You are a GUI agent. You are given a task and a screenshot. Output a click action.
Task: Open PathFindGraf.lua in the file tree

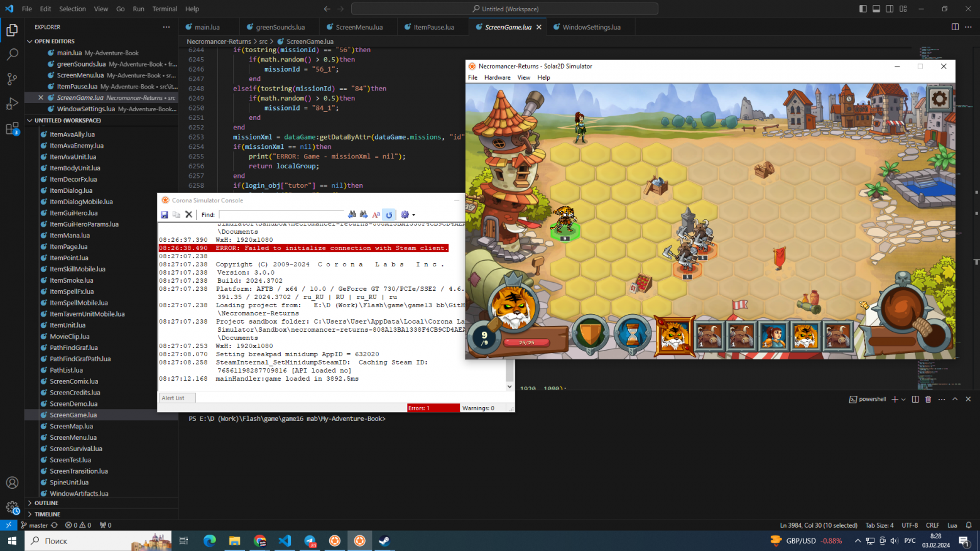[x=73, y=348]
